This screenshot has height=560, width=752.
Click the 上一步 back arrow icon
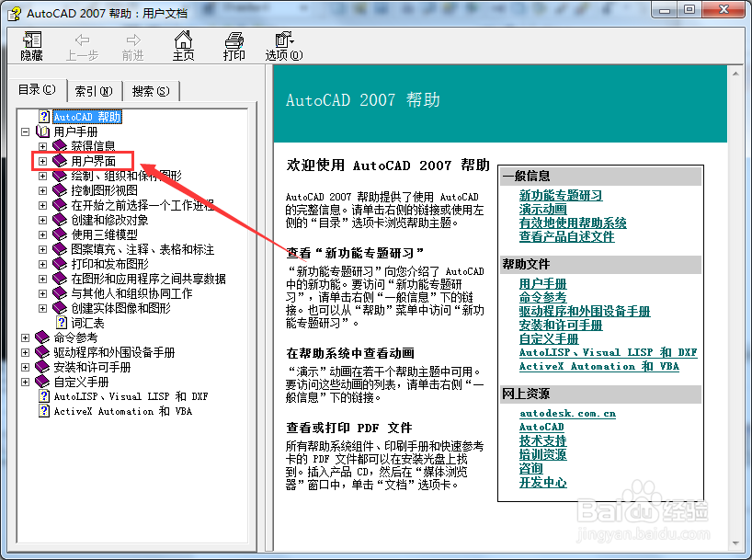tap(82, 40)
